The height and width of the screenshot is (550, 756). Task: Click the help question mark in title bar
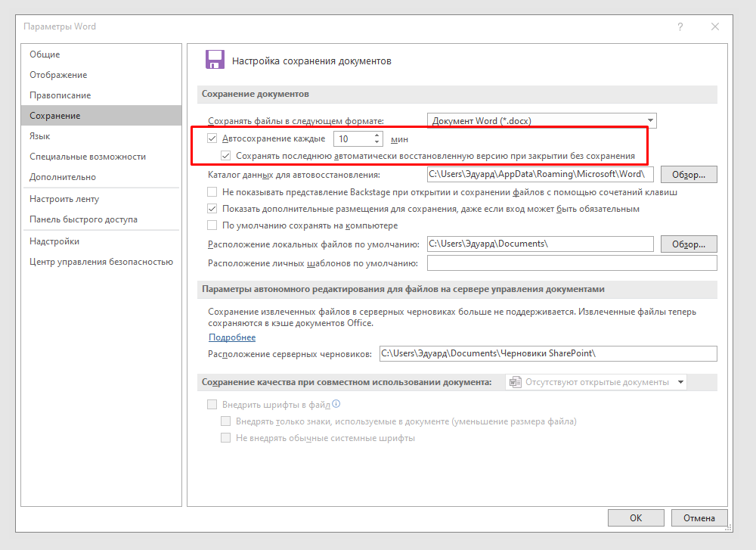click(680, 26)
